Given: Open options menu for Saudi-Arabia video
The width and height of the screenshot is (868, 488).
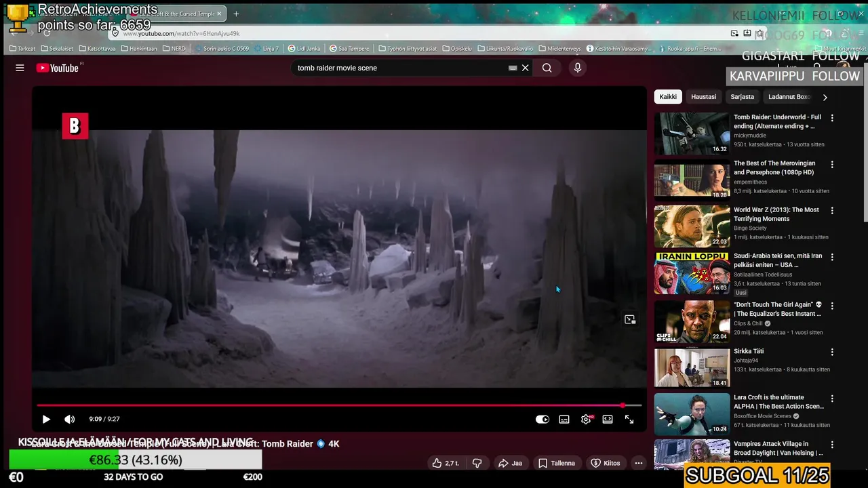Looking at the screenshot, I should [x=832, y=257].
